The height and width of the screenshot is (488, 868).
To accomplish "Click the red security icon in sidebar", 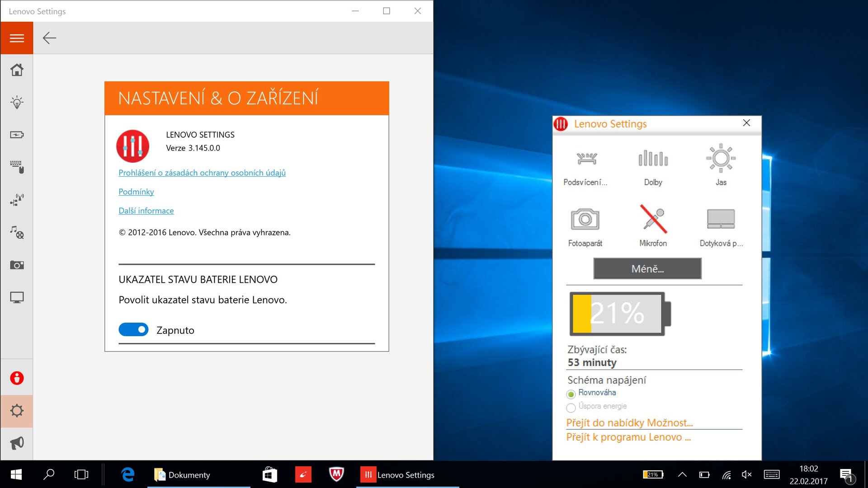I will coord(17,378).
